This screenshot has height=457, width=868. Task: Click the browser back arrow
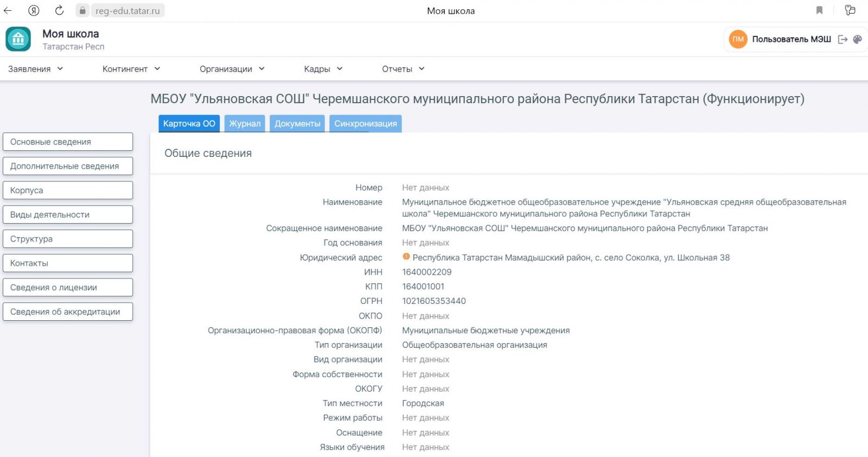tap(8, 10)
